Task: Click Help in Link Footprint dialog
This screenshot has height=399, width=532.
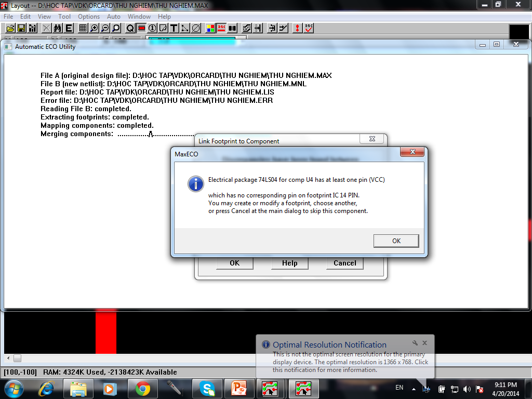Action: click(290, 263)
